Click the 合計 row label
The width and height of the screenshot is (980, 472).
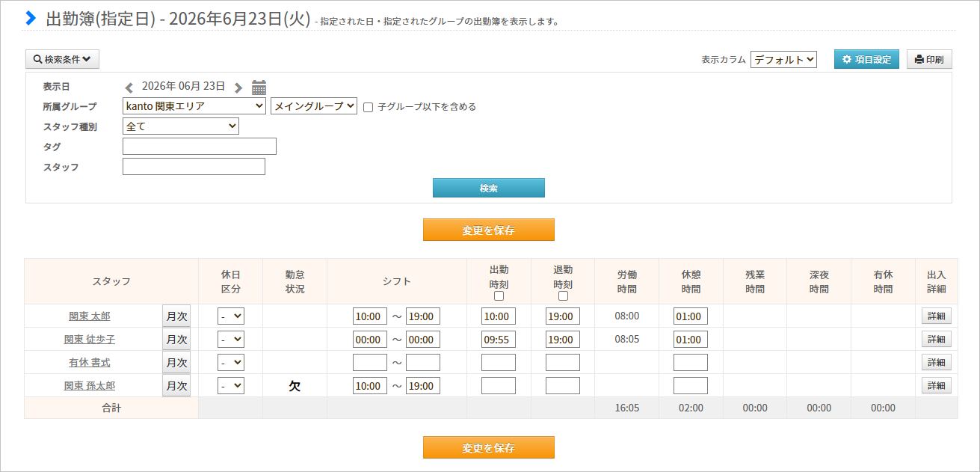tap(111, 408)
